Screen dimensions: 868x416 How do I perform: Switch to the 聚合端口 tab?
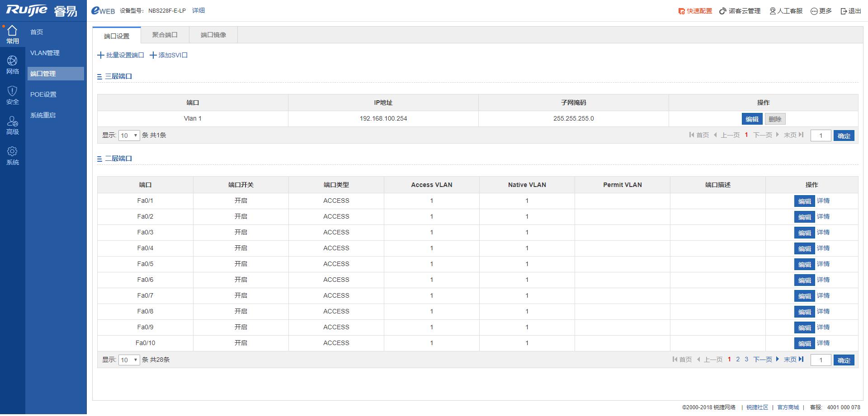(x=165, y=35)
